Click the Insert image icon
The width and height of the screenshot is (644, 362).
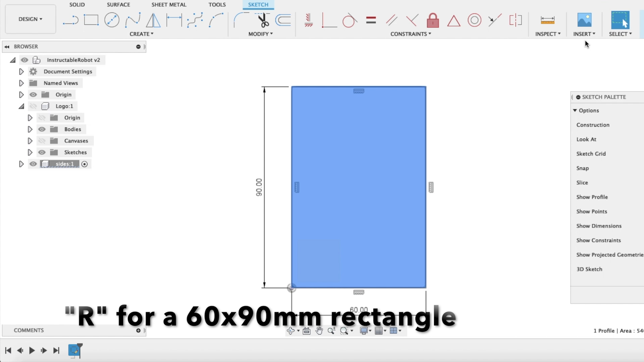(x=584, y=20)
